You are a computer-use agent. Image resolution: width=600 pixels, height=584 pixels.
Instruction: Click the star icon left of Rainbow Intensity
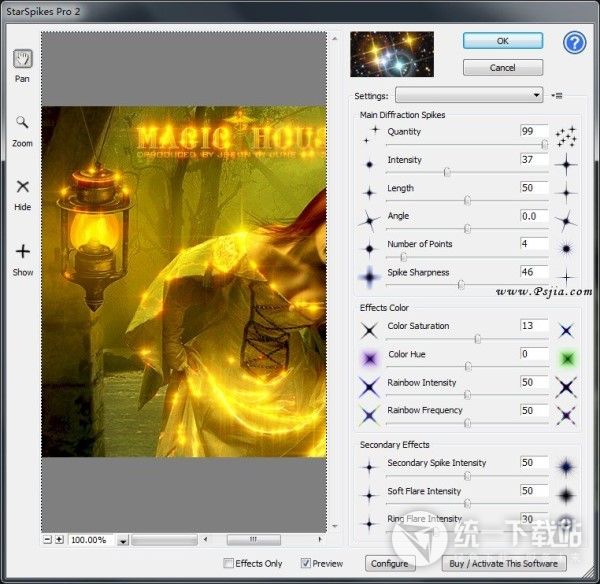point(369,387)
